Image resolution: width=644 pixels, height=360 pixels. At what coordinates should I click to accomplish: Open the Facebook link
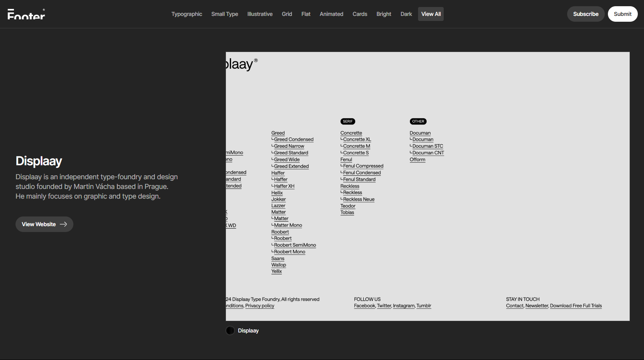[365, 306]
